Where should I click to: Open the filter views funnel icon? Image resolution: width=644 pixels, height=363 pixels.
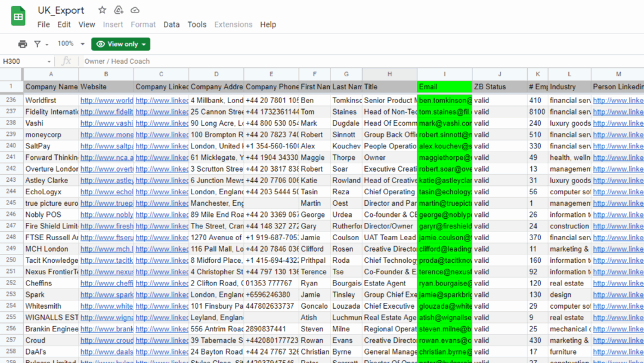(x=38, y=44)
